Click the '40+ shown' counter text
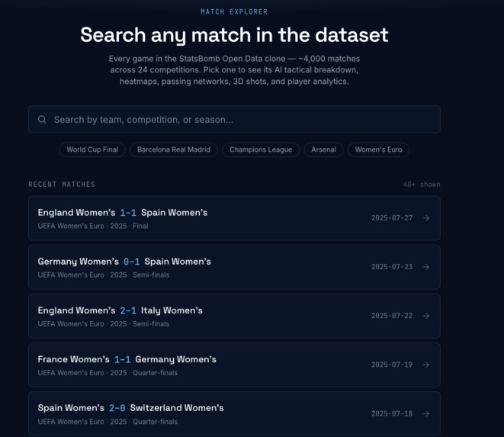Screen dimensions: 504x437 (x=422, y=185)
